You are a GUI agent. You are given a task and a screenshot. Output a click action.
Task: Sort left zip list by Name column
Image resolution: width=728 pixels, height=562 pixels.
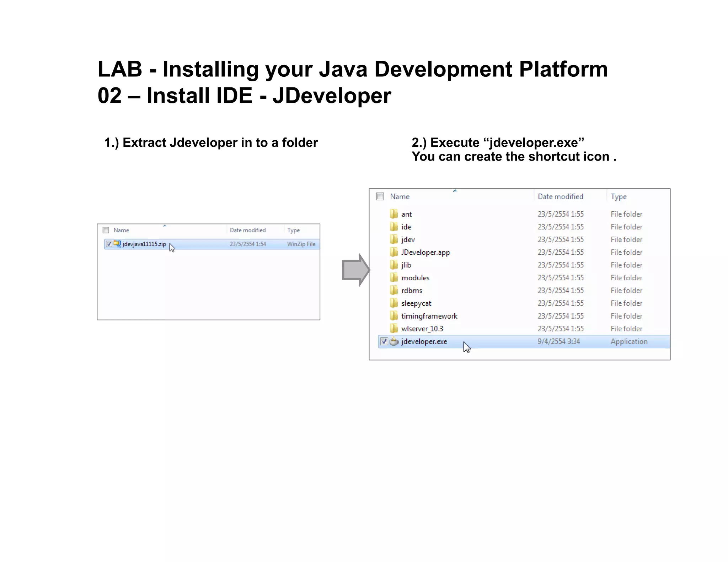[x=121, y=230]
